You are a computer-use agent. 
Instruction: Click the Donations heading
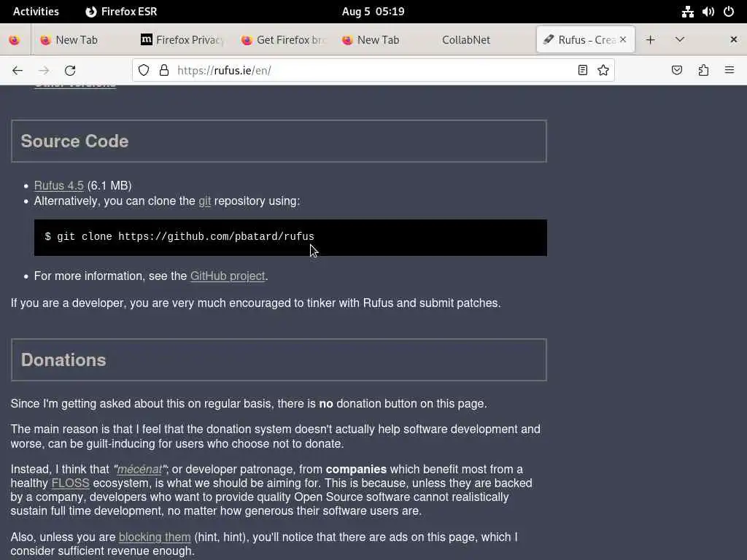pyautogui.click(x=63, y=360)
